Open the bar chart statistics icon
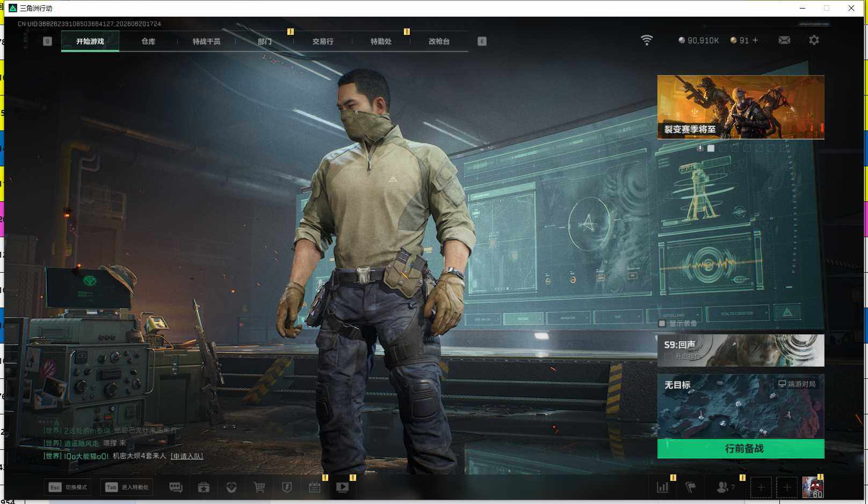Screen dimensions: 868x504 tap(663, 487)
